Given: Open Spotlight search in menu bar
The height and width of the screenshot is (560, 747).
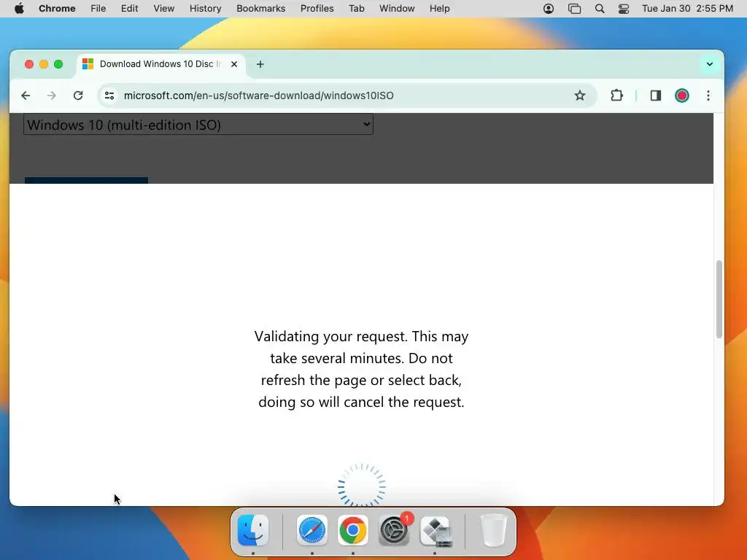Looking at the screenshot, I should [x=600, y=9].
